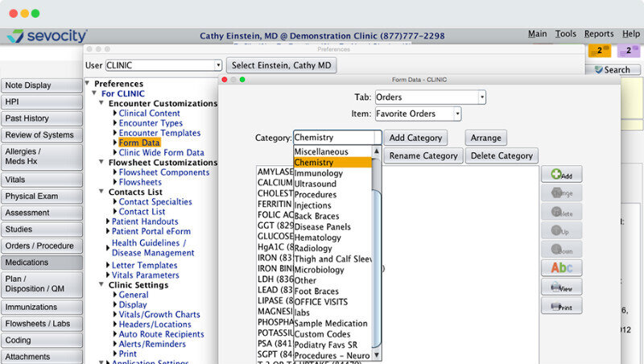Click the Sevocity logo
The height and width of the screenshot is (364, 644).
click(46, 36)
